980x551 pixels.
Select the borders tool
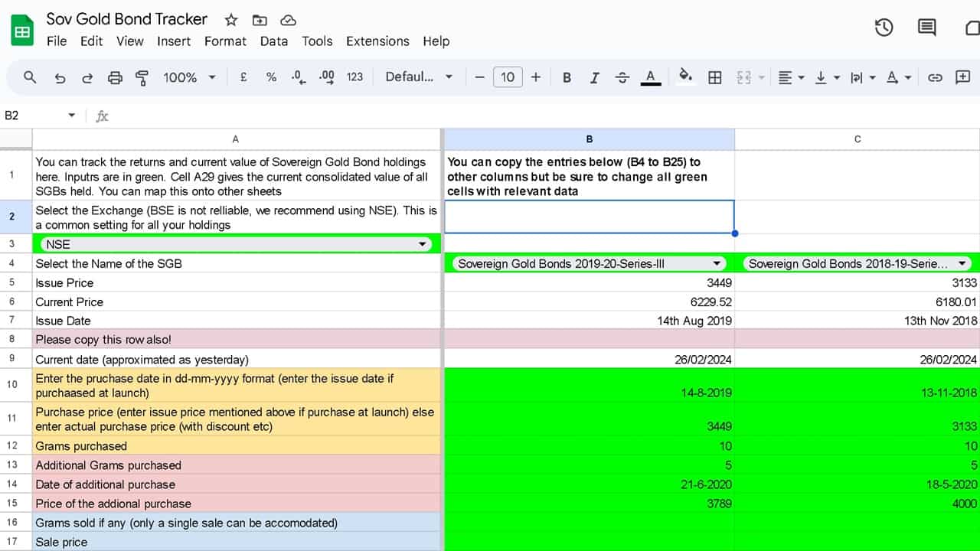point(714,77)
